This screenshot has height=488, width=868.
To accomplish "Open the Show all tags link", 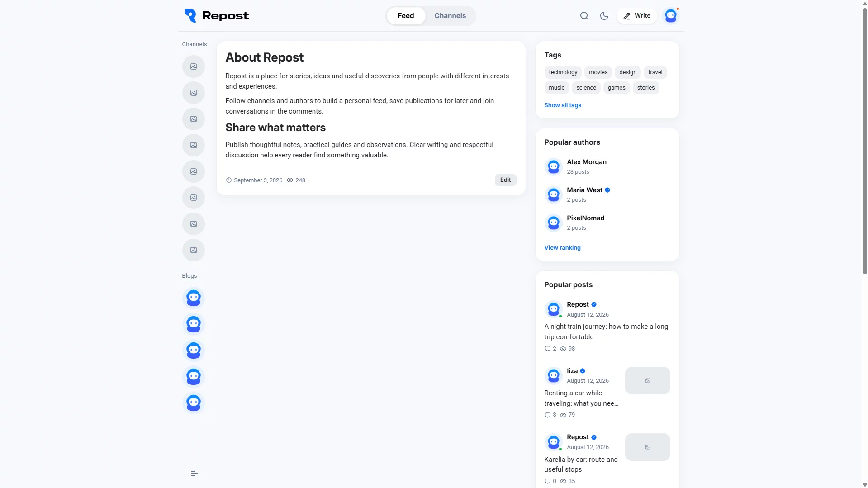I will (x=563, y=105).
